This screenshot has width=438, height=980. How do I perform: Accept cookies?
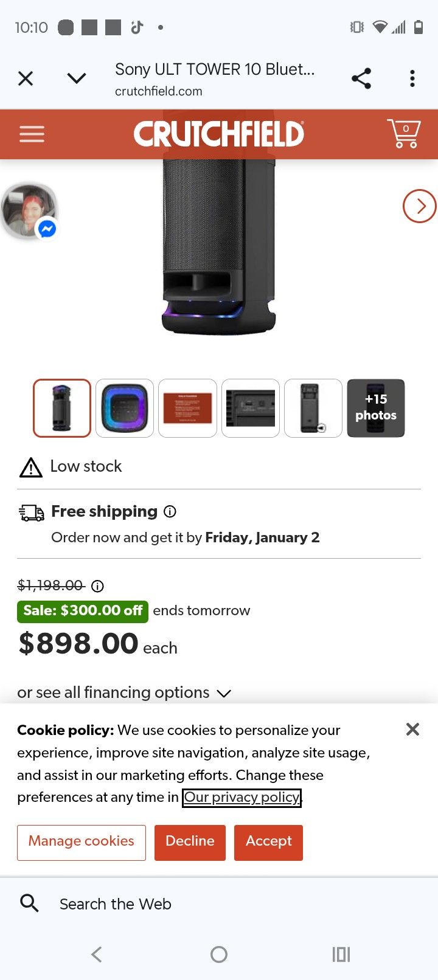pos(268,842)
